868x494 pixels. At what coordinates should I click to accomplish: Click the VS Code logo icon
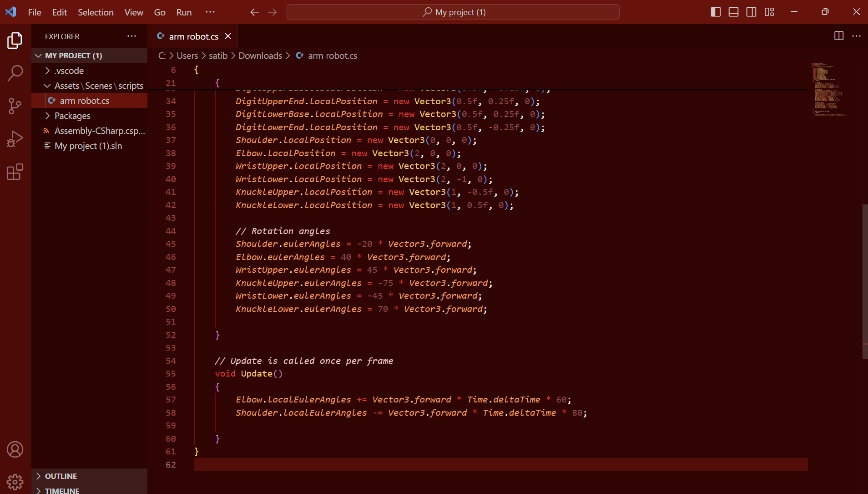(x=11, y=12)
